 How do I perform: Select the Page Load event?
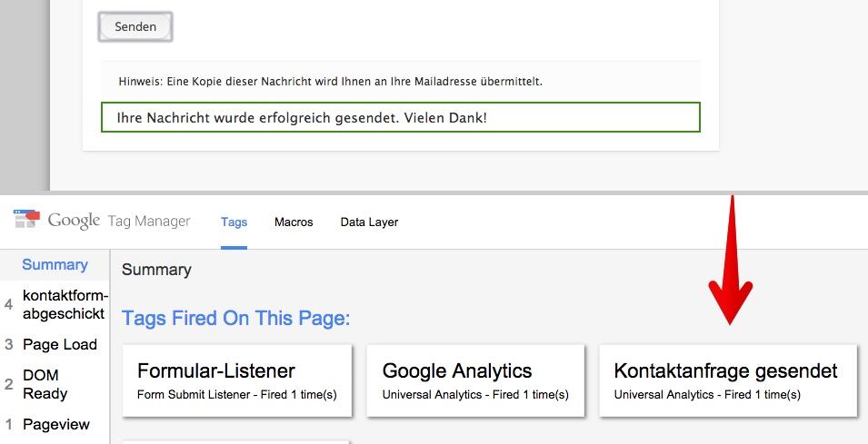(x=55, y=344)
